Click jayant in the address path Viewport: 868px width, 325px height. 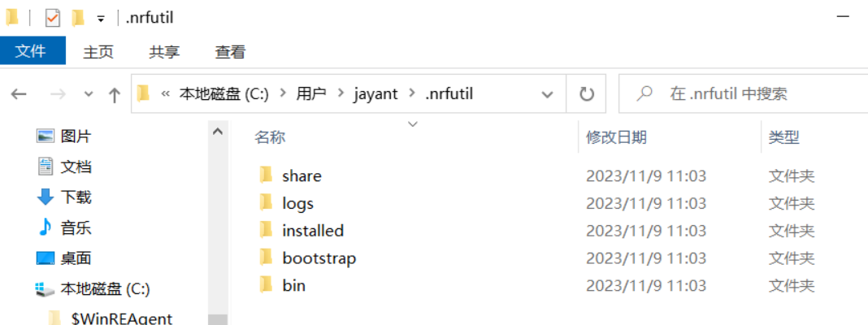(375, 94)
